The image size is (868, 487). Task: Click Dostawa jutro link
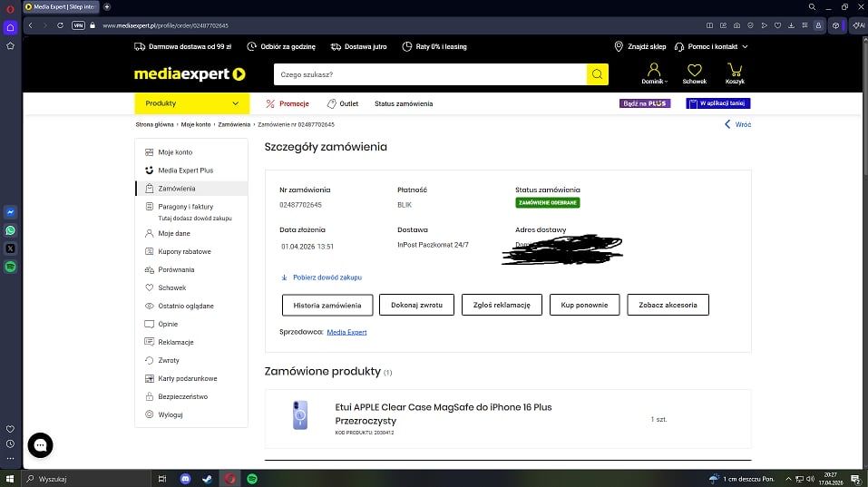358,46
